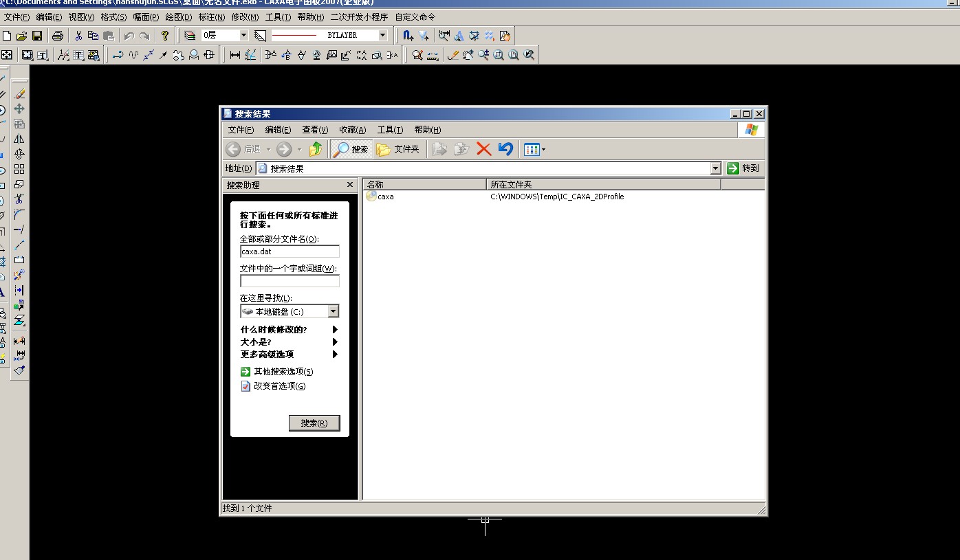The width and height of the screenshot is (960, 560).
Task: Choose the fillet/chamfer corner tool
Action: point(19,214)
